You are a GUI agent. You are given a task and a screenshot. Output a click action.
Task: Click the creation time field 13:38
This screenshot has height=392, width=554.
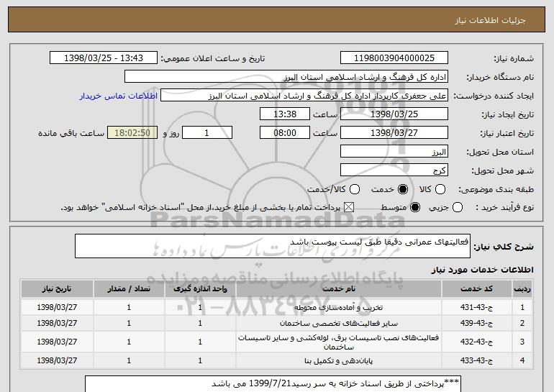point(285,114)
